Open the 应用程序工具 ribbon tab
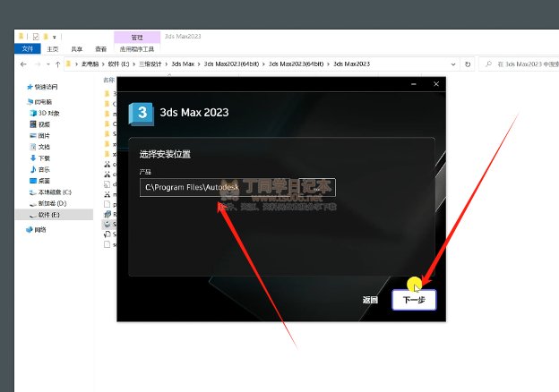Viewport: 559px width, 392px height. (x=137, y=49)
